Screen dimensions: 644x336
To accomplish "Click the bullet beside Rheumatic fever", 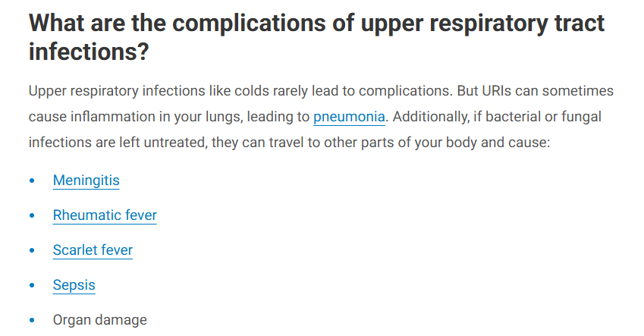I will (32, 216).
